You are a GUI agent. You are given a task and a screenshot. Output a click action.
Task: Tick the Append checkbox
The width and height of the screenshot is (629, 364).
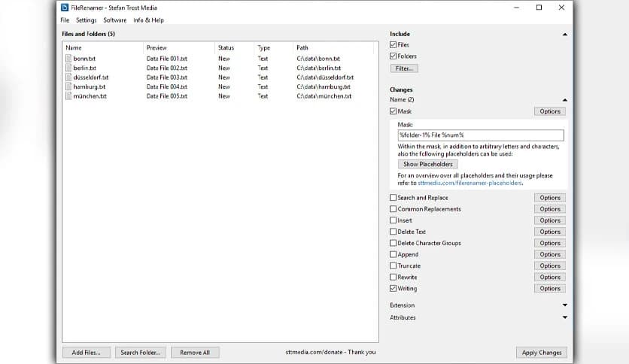pyautogui.click(x=393, y=254)
